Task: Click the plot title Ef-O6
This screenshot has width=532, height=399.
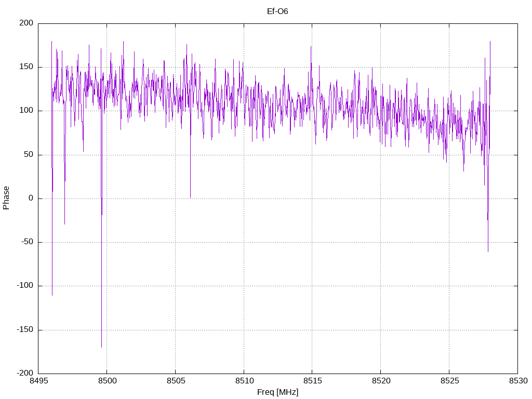Action: 277,11
